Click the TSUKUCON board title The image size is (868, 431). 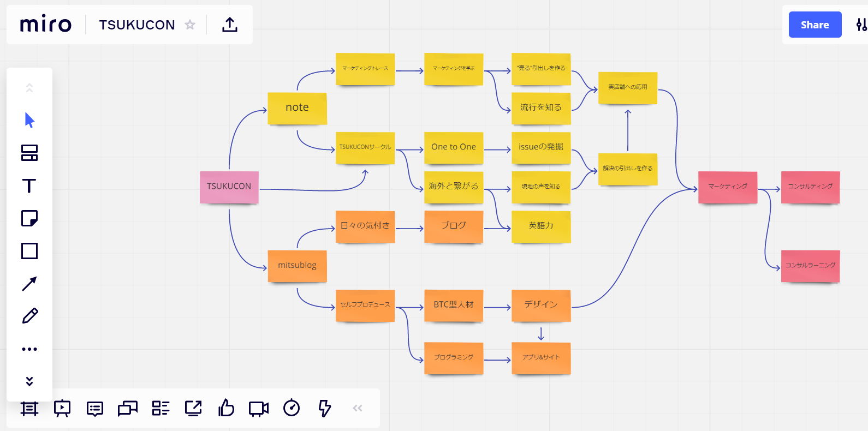pos(137,25)
